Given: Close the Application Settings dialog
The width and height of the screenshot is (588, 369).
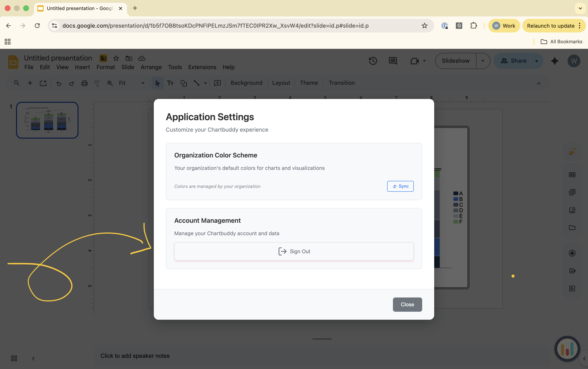Looking at the screenshot, I should pos(407,304).
